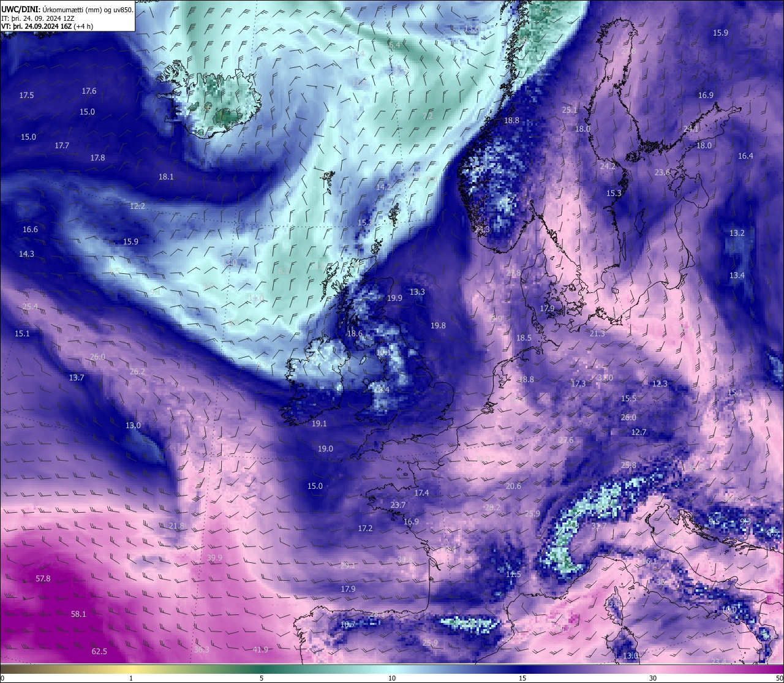
Task: Click the 17.6 value label
Action: click(89, 91)
